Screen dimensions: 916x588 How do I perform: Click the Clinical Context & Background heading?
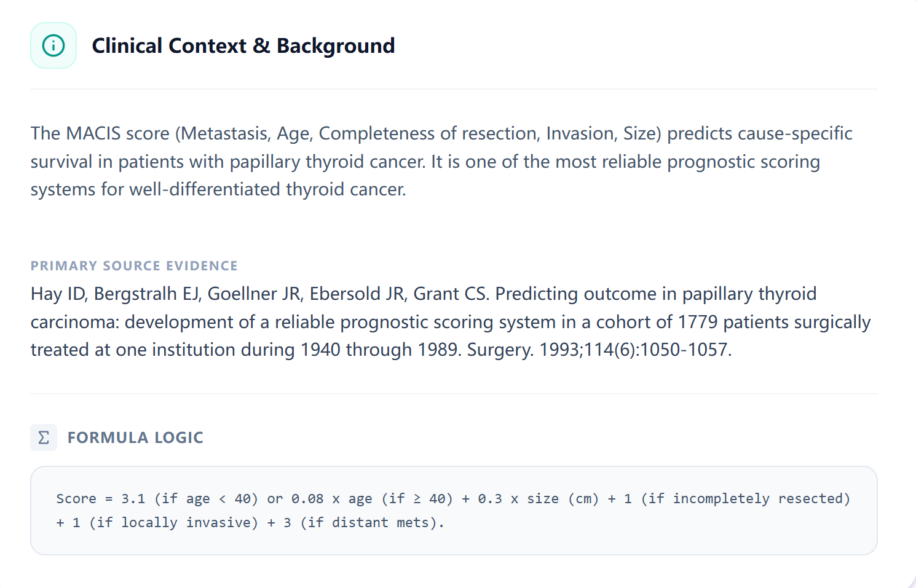point(243,45)
